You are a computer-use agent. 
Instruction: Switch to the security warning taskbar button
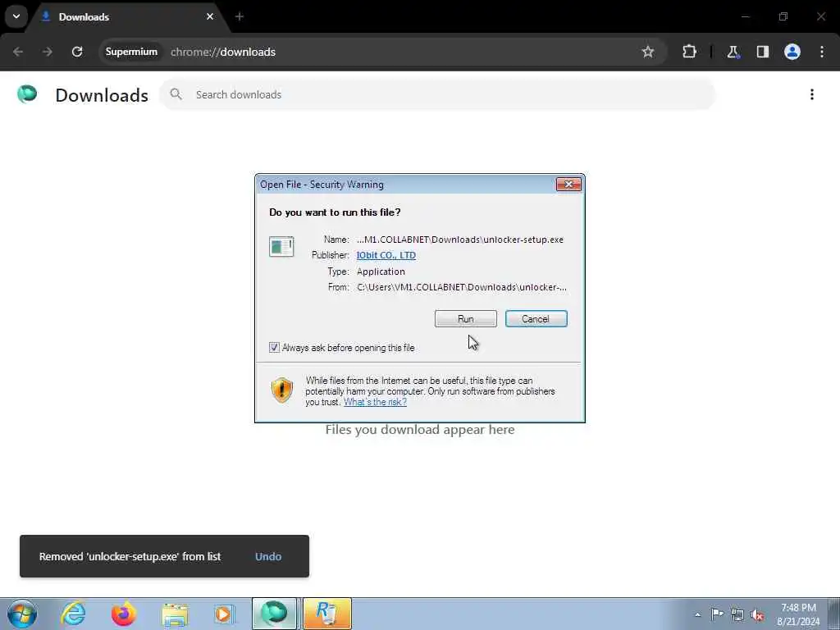coord(327,614)
